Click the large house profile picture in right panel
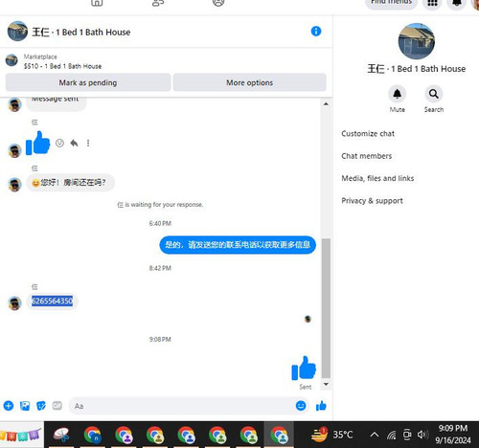 pos(416,41)
